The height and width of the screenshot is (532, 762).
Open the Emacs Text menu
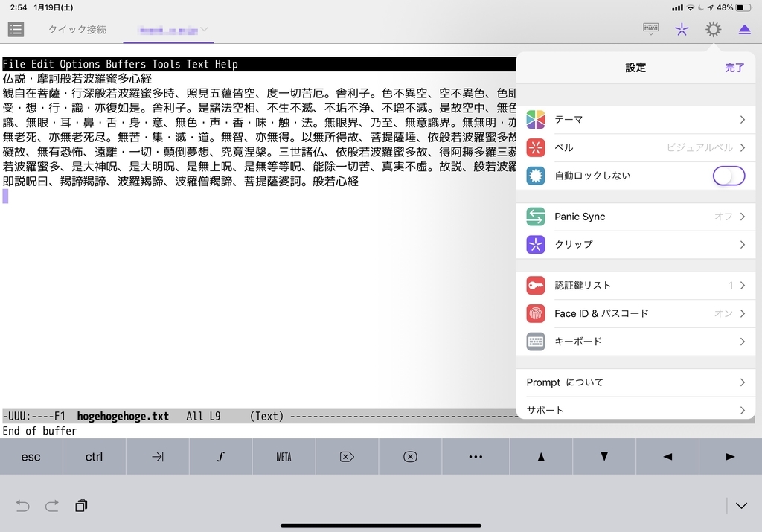click(198, 64)
